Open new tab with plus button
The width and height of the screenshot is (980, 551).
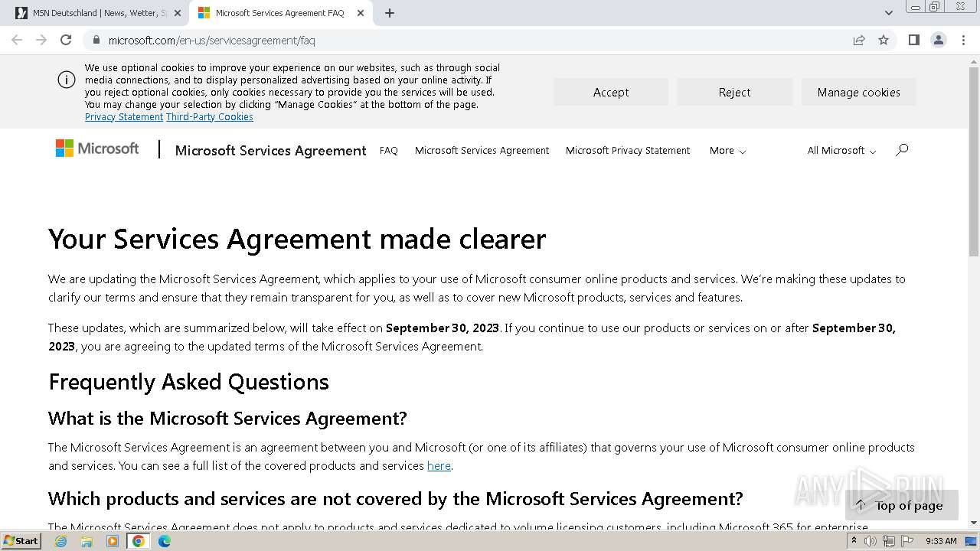pyautogui.click(x=390, y=13)
